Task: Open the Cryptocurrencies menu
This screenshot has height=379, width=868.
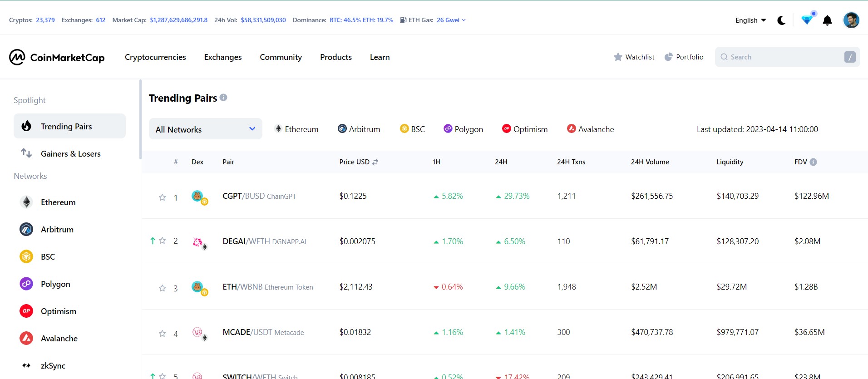Action: [155, 57]
